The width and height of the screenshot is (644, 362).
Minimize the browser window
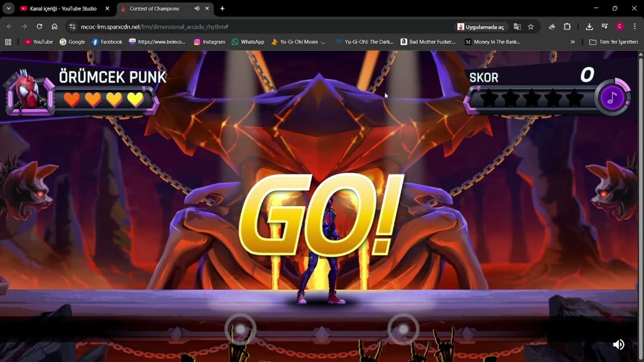tap(596, 9)
